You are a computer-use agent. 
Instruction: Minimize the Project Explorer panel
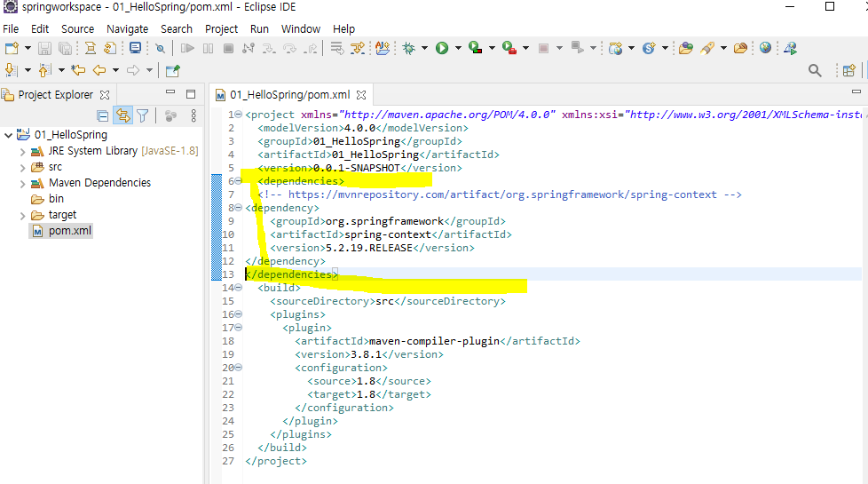coord(170,92)
